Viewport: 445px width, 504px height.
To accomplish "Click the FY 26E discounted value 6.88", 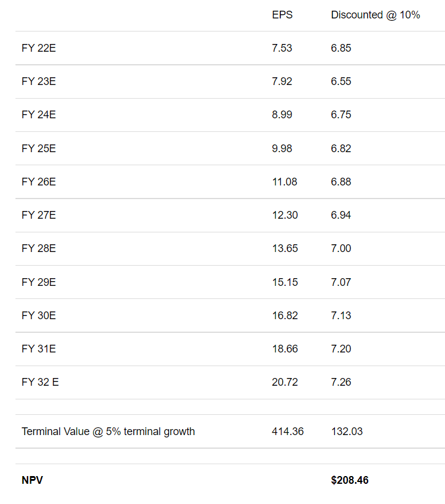I will [x=341, y=182].
